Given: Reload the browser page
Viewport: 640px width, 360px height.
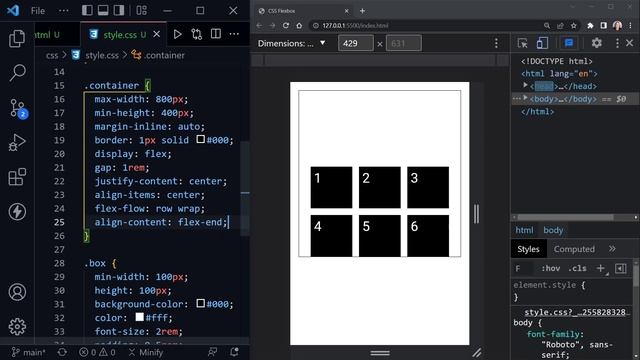Looking at the screenshot, I should click(x=286, y=25).
